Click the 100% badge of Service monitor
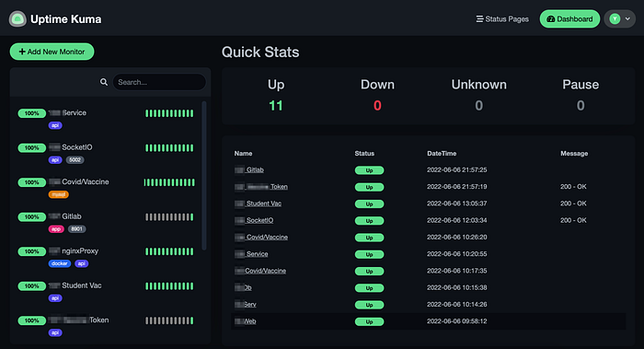Viewport: 644px width, 349px height. 31,113
